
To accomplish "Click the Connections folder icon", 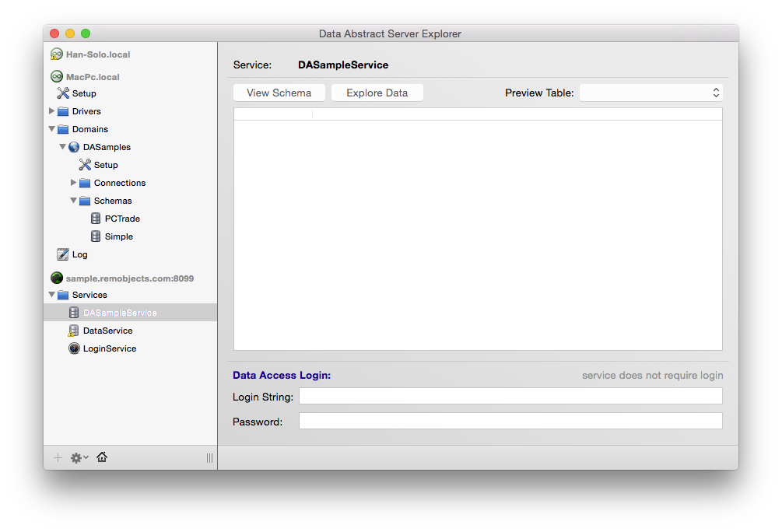I will [85, 183].
